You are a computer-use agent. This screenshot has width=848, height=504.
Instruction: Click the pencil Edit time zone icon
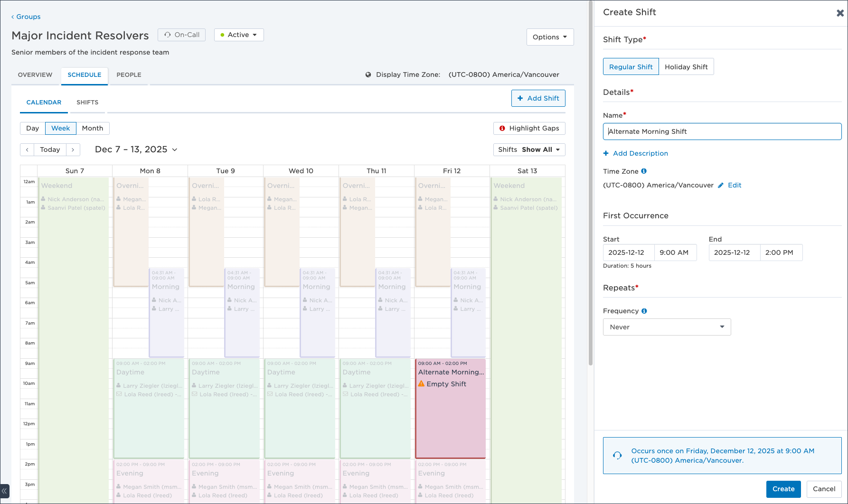[721, 186]
